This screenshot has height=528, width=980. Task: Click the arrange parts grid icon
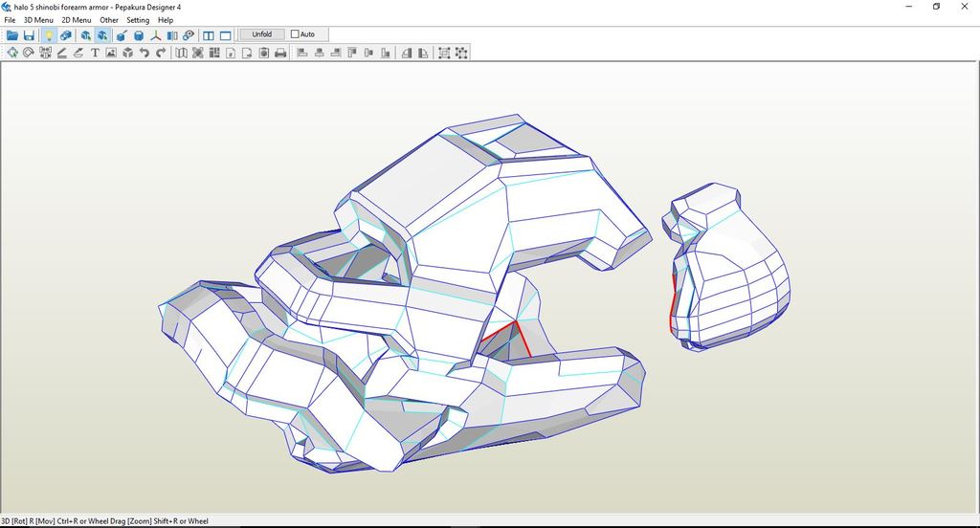pos(214,54)
